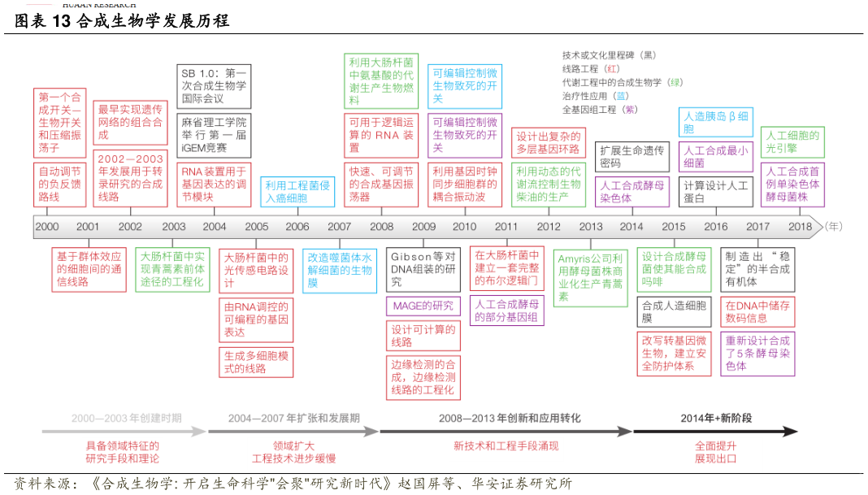Select the box '人工合成首例单染色体酵母菌株'
The height and width of the screenshot is (495, 868).
coord(792,185)
